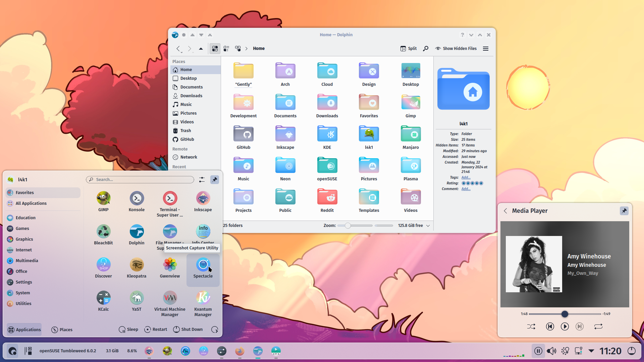Launch YaST from the launcher
The width and height of the screenshot is (644, 362).
tap(137, 301)
